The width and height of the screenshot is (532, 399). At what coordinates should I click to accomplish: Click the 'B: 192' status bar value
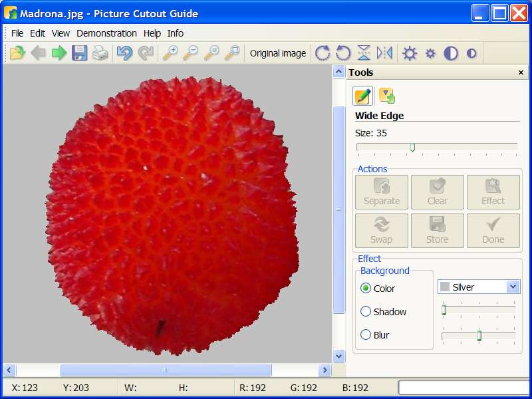click(x=355, y=388)
